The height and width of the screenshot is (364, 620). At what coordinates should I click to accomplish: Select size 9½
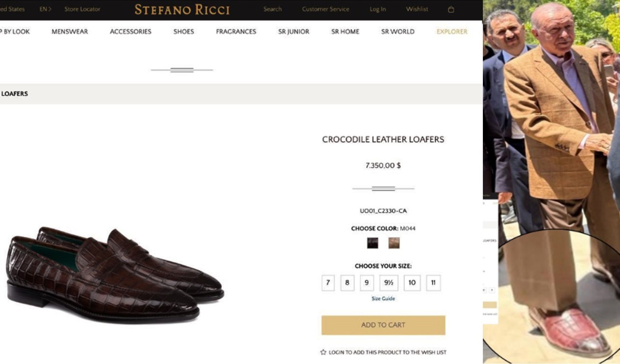[x=389, y=283]
